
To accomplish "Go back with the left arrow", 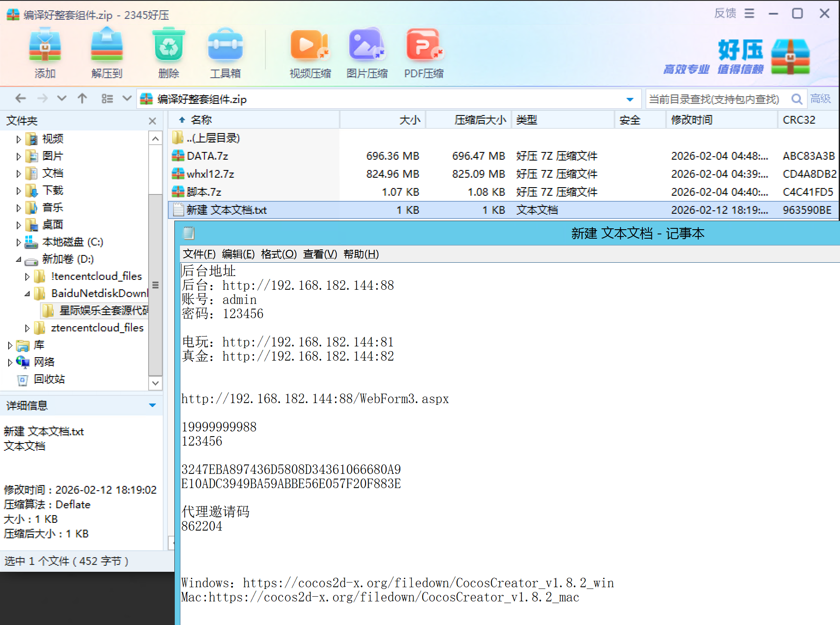I will point(21,99).
